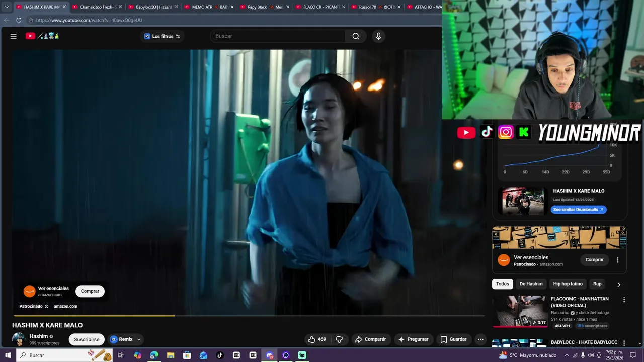Screen dimensions: 644x362
Task: Click See similar thumbnails button
Action: coord(579,210)
